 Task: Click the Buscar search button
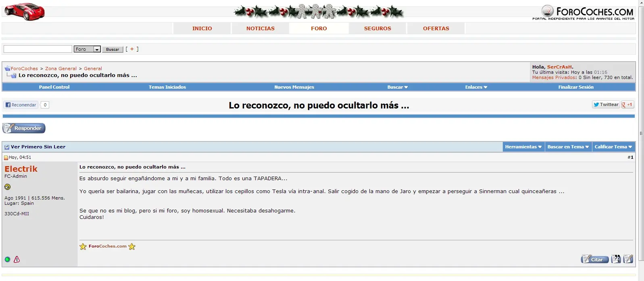(x=113, y=49)
